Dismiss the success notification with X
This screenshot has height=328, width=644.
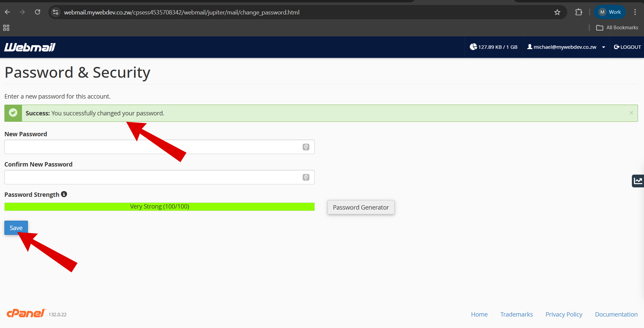[631, 113]
